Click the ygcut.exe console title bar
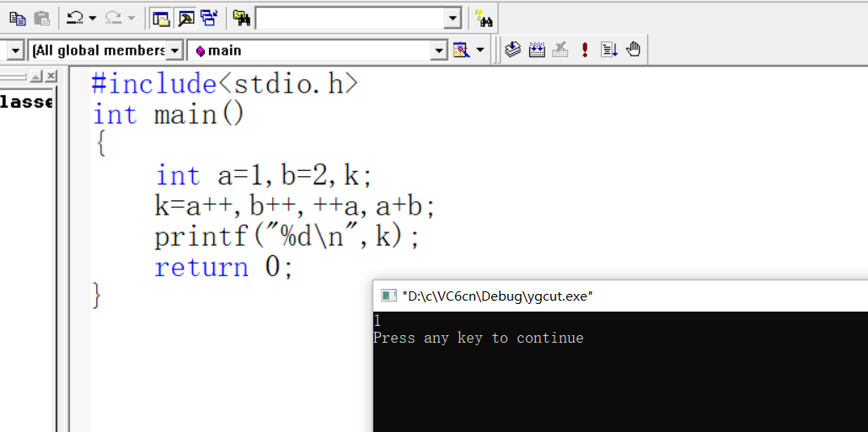This screenshot has height=432, width=868. (620, 296)
